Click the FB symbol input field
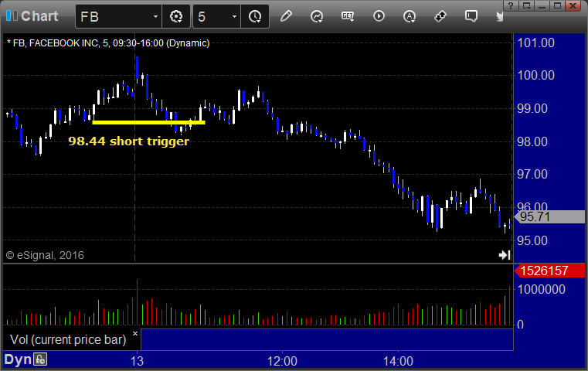Image resolution: width=588 pixels, height=371 pixels. pyautogui.click(x=114, y=16)
